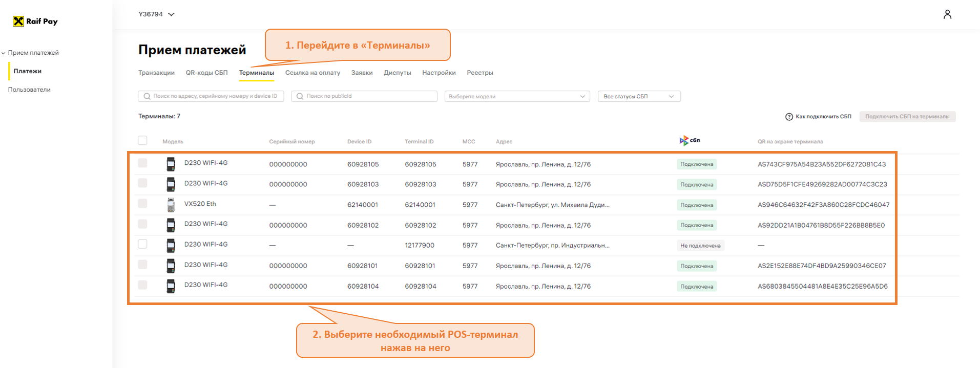Click 'Подключить СБП на терминалы' button
This screenshot has height=368, width=980.
(x=907, y=117)
